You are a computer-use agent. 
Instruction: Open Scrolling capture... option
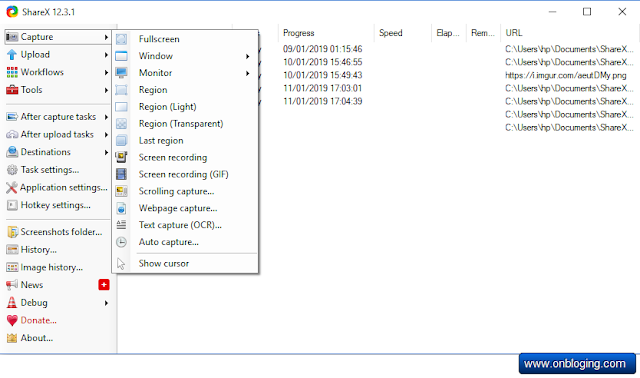tap(185, 191)
